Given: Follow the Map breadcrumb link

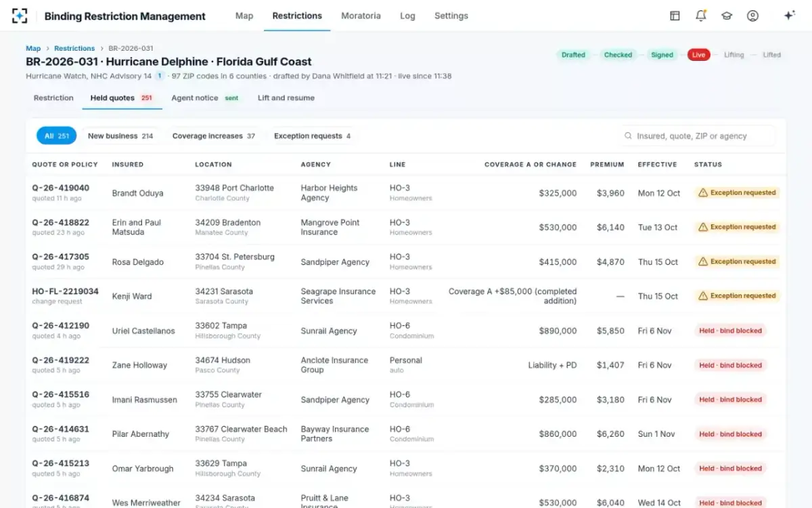Looking at the screenshot, I should pos(33,49).
